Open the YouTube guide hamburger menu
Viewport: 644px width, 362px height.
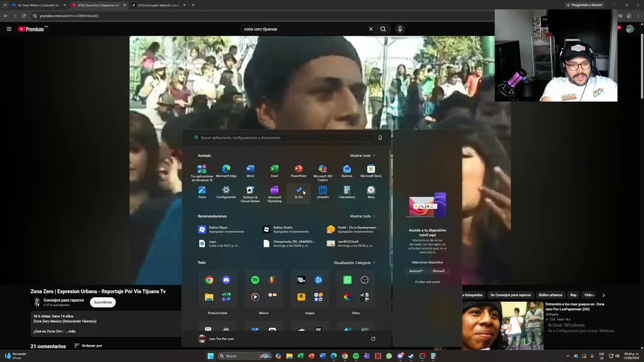click(x=9, y=29)
